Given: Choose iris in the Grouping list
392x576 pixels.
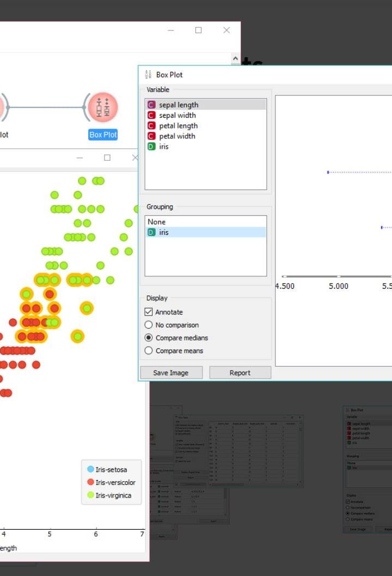Looking at the screenshot, I should 206,232.
